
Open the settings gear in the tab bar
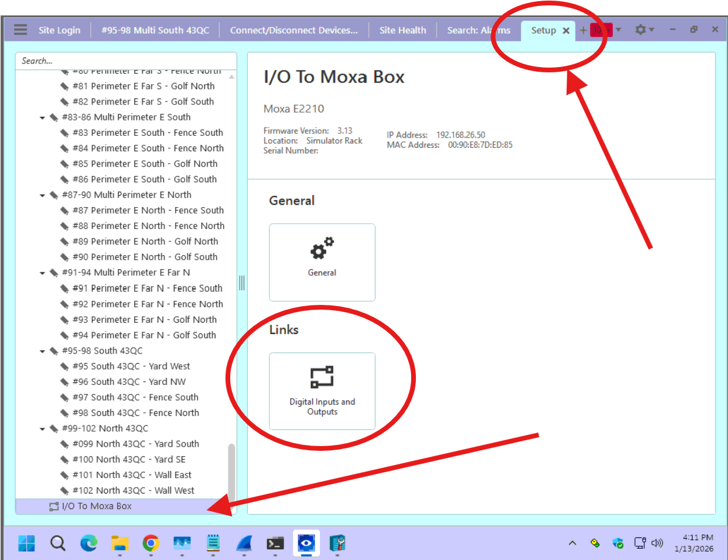[x=640, y=30]
